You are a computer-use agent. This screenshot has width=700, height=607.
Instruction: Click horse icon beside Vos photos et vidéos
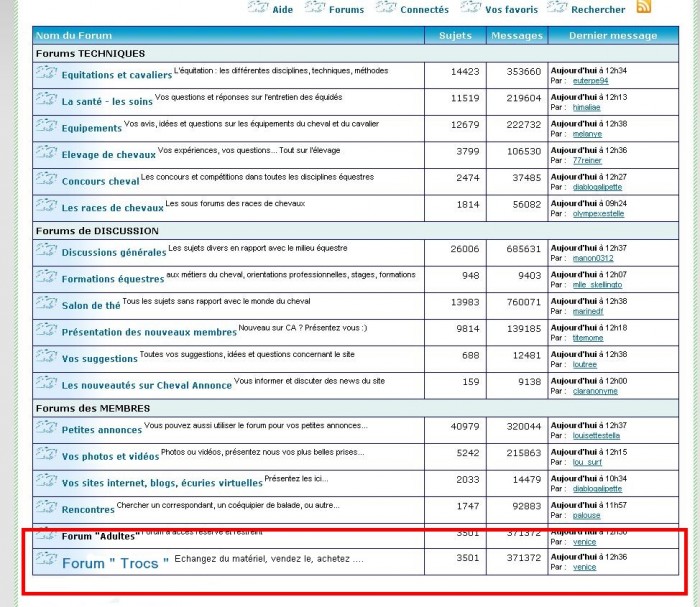pos(46,453)
